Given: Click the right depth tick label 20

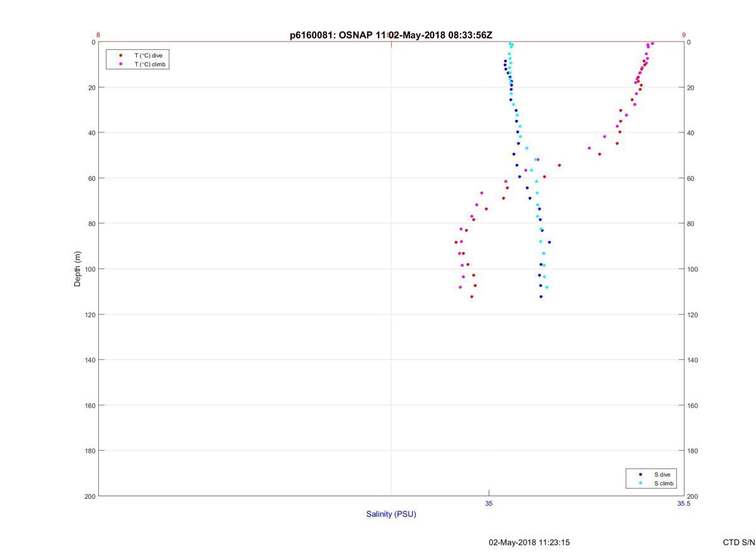Looking at the screenshot, I should point(690,88).
